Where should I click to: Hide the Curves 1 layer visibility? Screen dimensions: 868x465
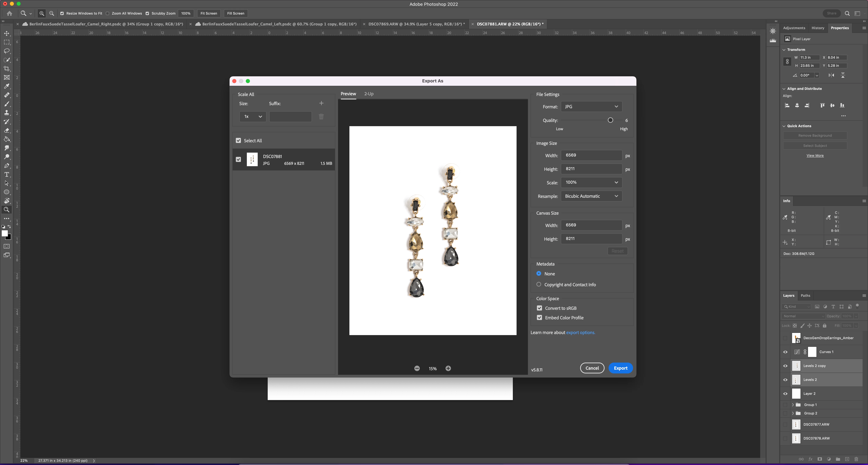[x=785, y=352]
